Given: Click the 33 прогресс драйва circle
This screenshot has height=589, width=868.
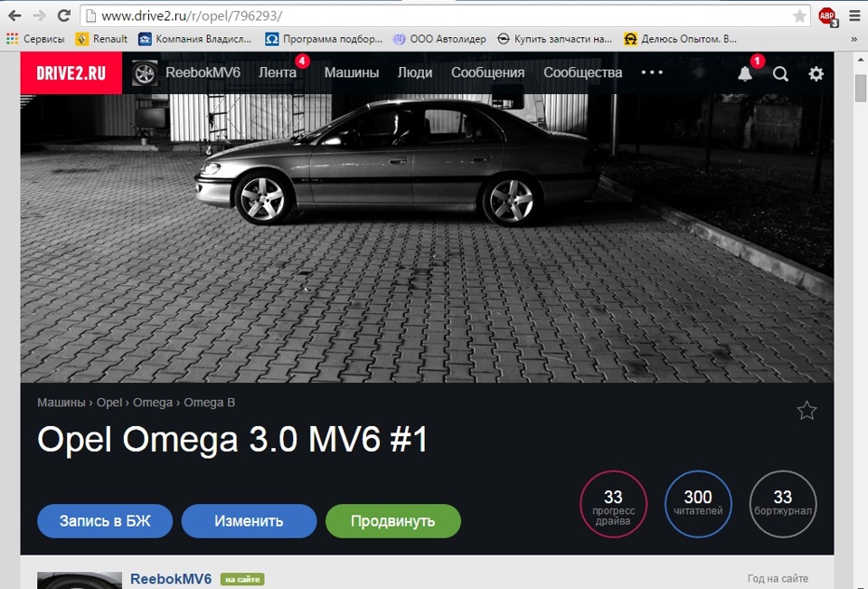Looking at the screenshot, I should (613, 504).
